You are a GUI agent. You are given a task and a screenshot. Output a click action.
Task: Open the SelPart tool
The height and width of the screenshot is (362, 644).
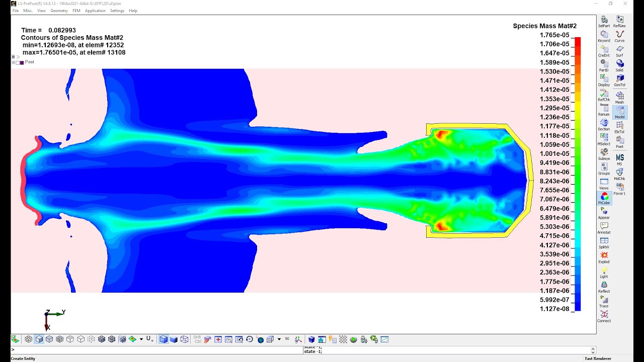coord(604,22)
